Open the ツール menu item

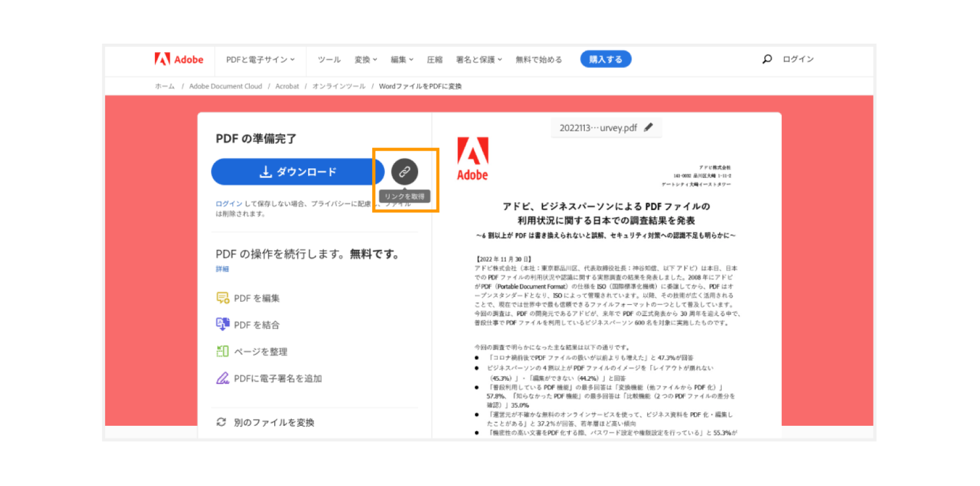329,60
